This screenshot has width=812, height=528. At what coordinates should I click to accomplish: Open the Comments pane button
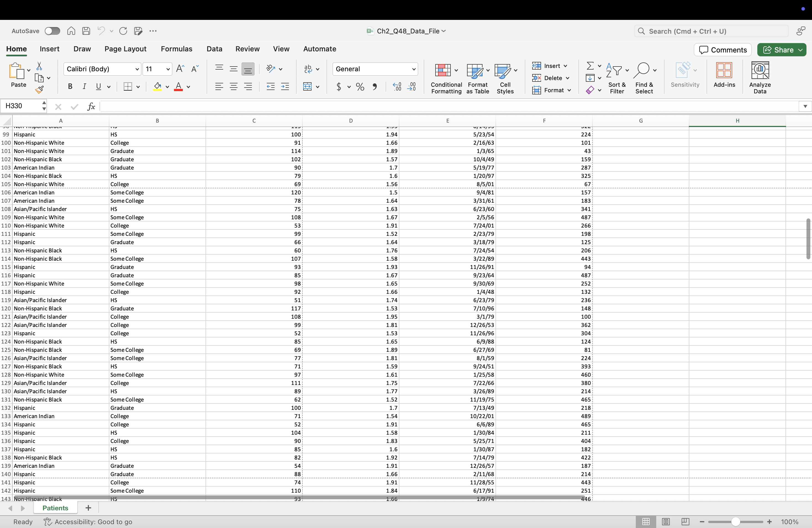(723, 50)
